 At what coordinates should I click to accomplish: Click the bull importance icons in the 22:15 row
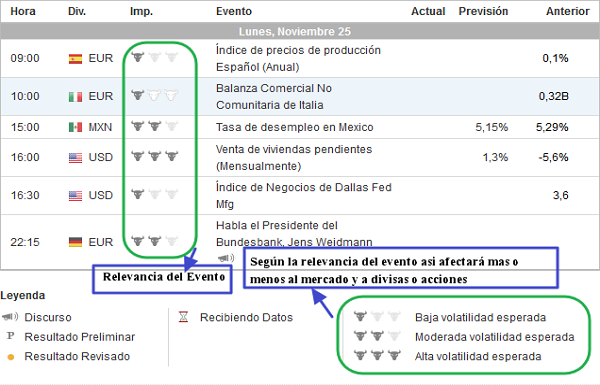click(155, 241)
